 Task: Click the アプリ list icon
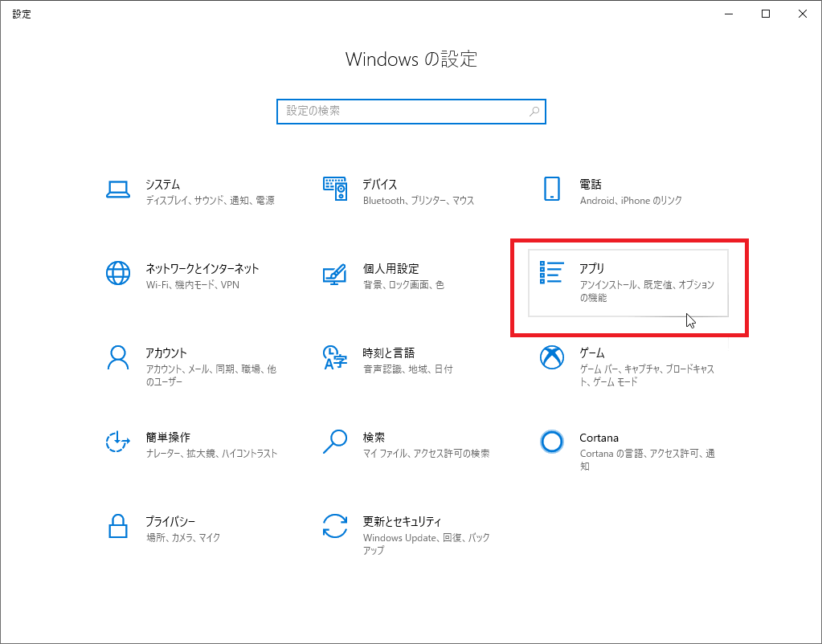(x=551, y=273)
